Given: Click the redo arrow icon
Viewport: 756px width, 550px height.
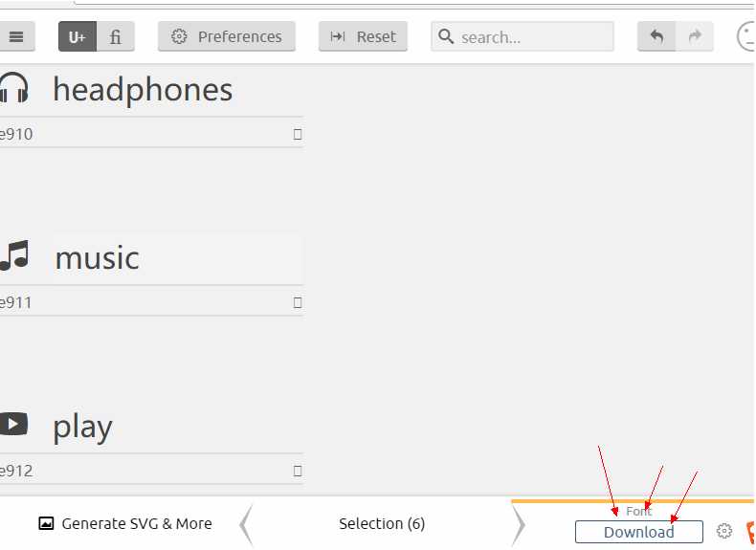Looking at the screenshot, I should [695, 36].
